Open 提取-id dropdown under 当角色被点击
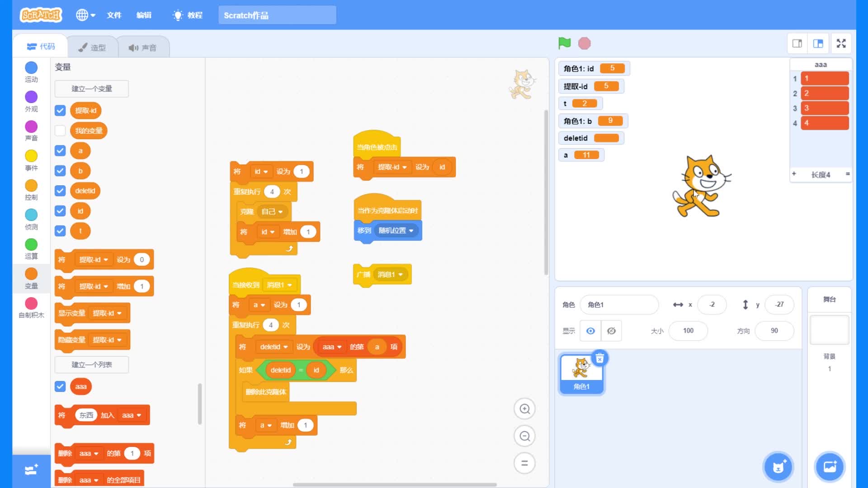The image size is (868, 488). [x=392, y=167]
